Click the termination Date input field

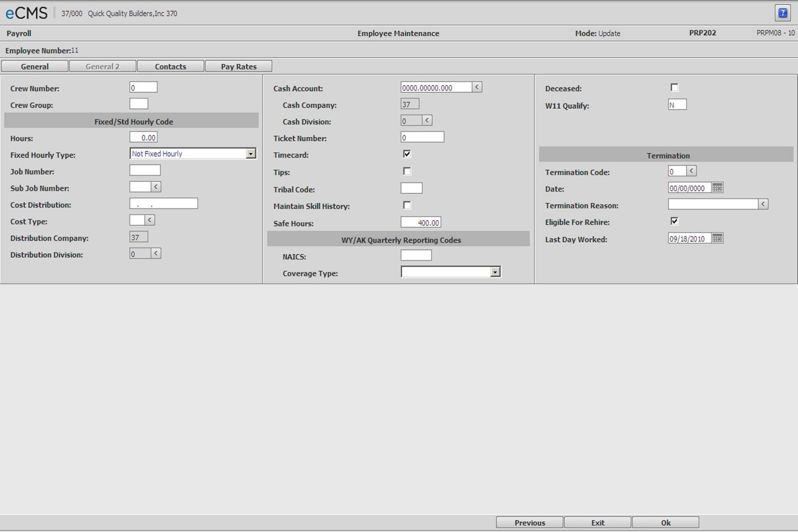(x=690, y=188)
